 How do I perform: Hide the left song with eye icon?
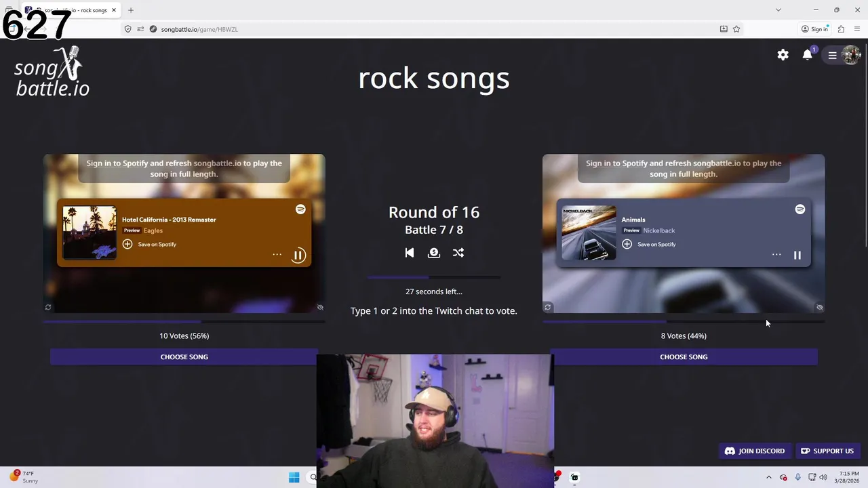[x=320, y=307]
